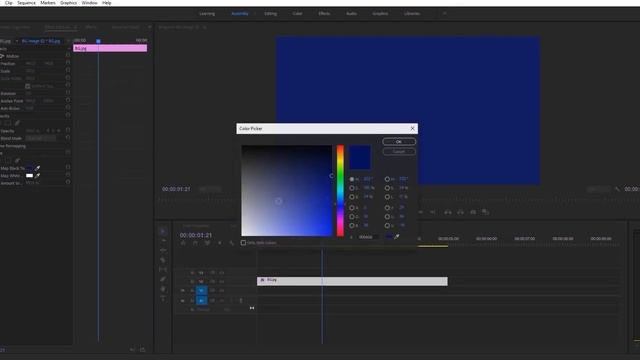Toggle the Uniform Scale checkbox
Screen dimensions: 640x360
click(28, 86)
